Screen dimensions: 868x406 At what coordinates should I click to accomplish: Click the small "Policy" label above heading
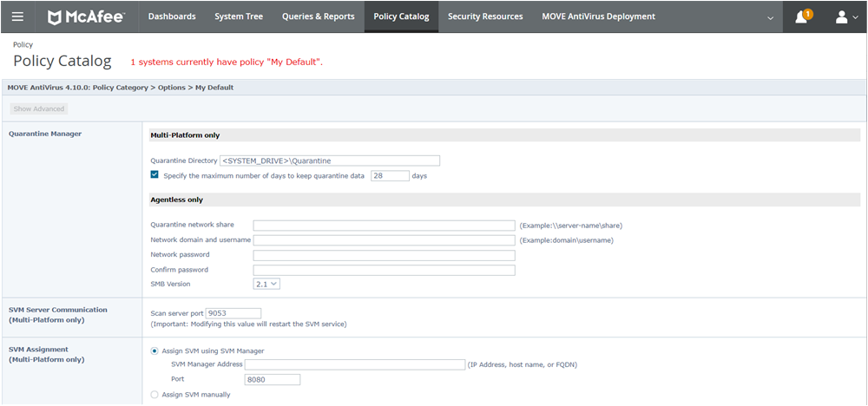point(23,45)
